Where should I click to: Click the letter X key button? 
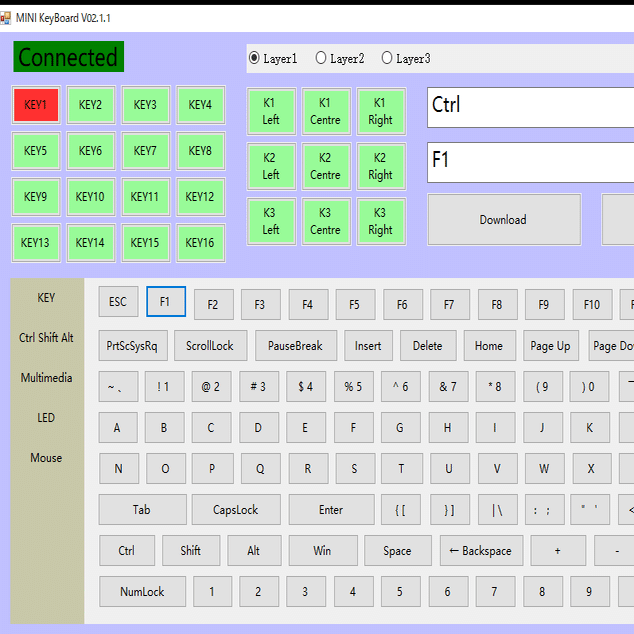coord(592,469)
